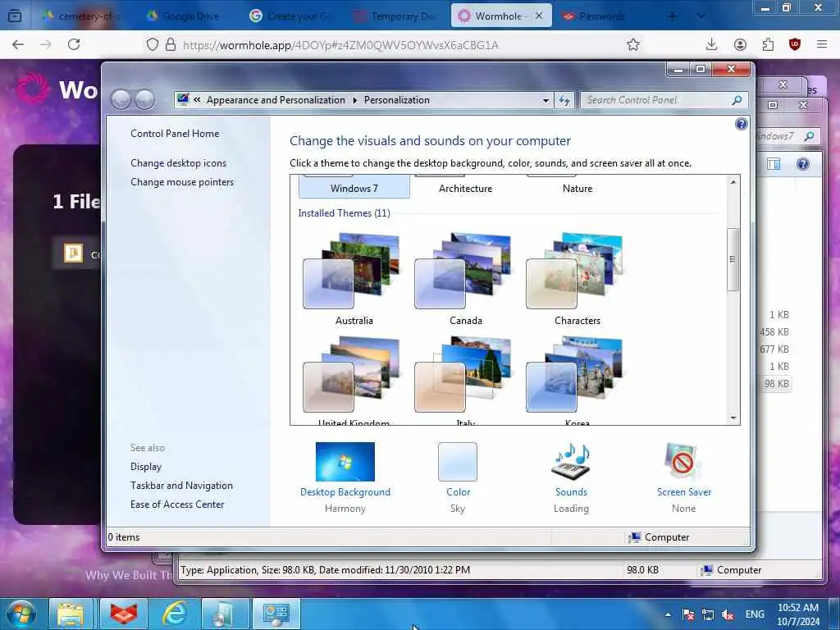Switch to the Temporary Disk tab
The image size is (840, 630).
[x=395, y=16]
